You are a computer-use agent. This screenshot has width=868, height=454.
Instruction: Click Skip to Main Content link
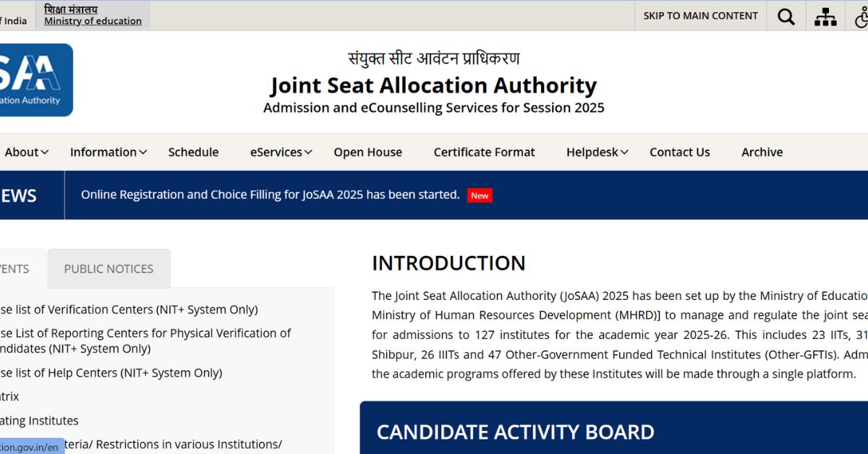click(700, 16)
